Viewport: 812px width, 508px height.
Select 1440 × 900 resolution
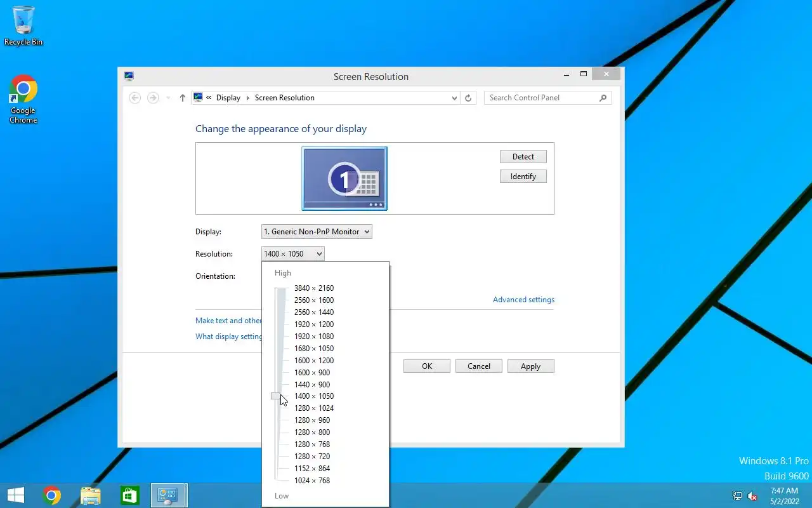(312, 385)
